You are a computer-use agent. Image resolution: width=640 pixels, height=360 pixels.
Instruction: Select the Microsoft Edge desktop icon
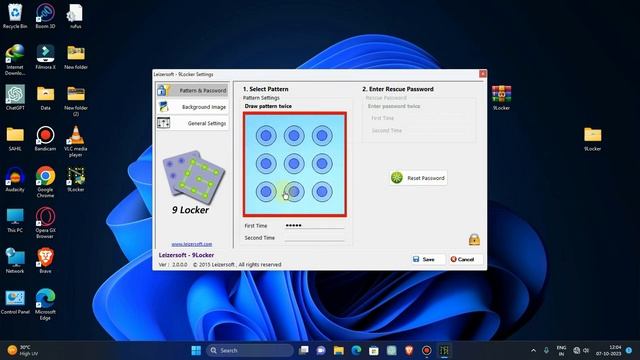tap(45, 304)
